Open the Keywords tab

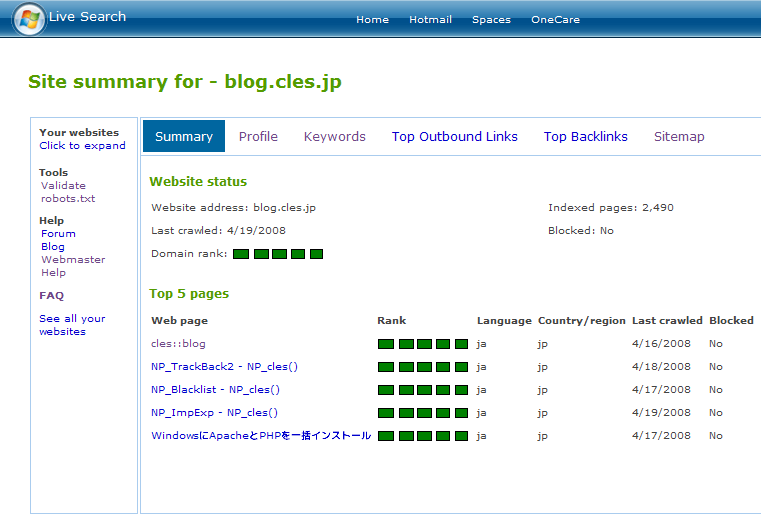[335, 137]
